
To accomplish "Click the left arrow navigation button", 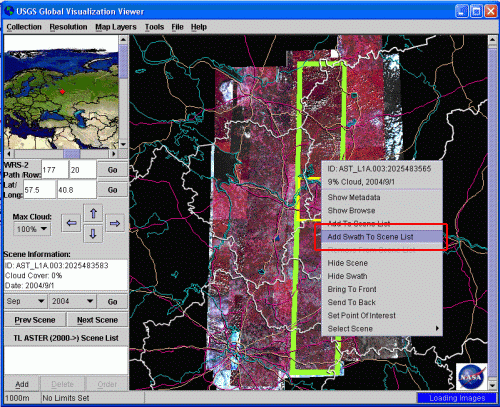I will coord(71,223).
